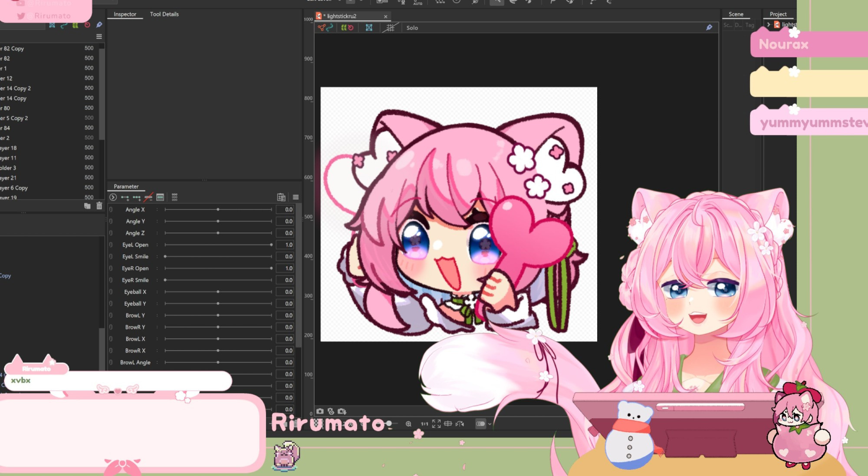Open the options dots beside BrowL X

(x=157, y=339)
